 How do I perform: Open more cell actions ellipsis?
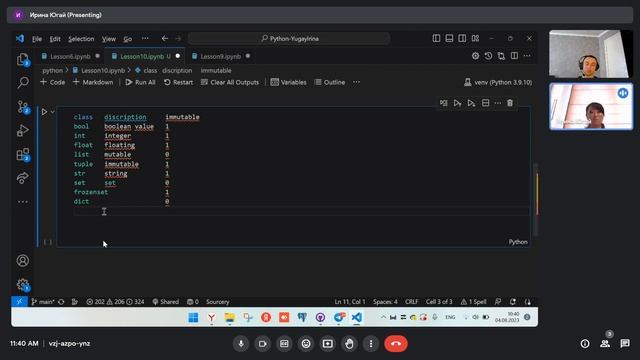(498, 103)
